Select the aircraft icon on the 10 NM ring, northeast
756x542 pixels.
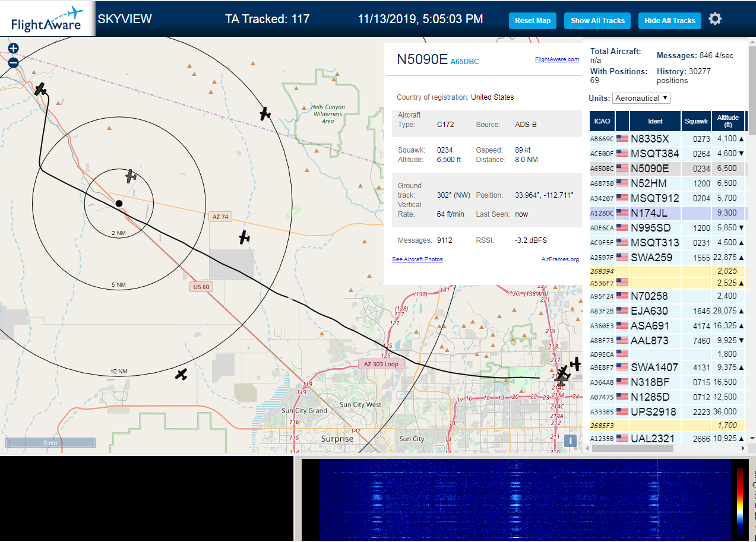click(x=265, y=113)
